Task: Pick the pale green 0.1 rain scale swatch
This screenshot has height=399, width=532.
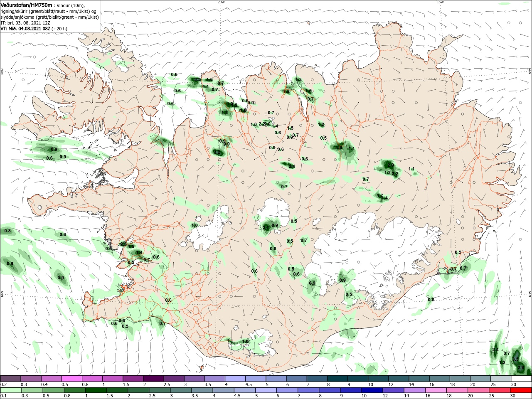Action: tap(10, 390)
